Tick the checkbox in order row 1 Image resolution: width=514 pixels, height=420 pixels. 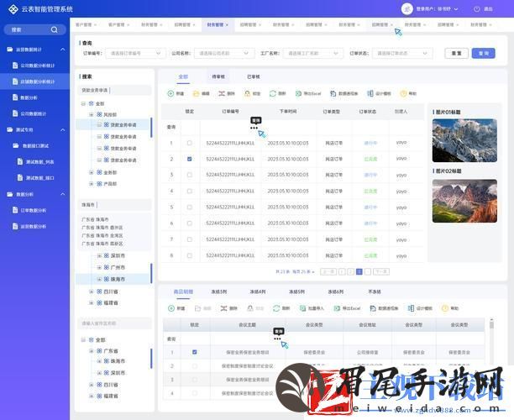[x=190, y=143]
